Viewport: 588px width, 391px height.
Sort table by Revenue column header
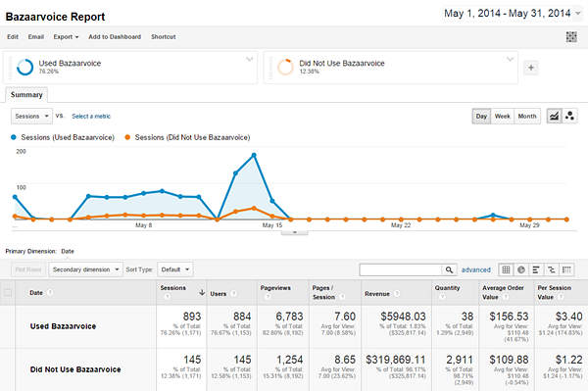(377, 294)
